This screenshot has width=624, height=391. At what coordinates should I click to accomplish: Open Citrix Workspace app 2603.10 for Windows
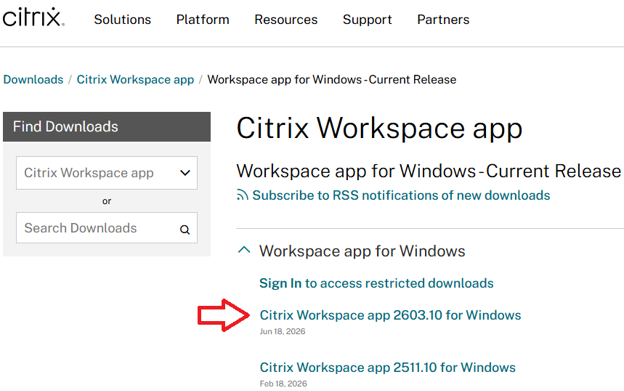pyautogui.click(x=390, y=315)
